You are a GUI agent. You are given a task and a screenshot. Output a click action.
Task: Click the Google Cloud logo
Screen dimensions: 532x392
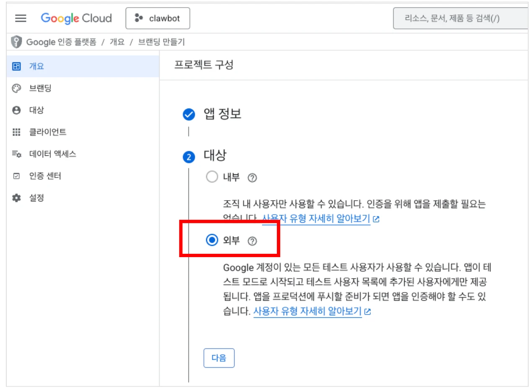pyautogui.click(x=76, y=18)
